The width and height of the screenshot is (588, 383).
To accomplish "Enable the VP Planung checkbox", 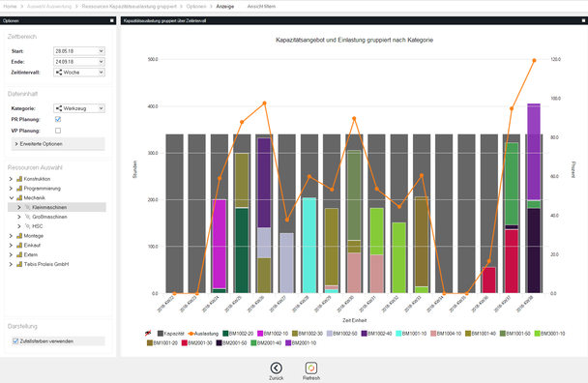I will (58, 131).
